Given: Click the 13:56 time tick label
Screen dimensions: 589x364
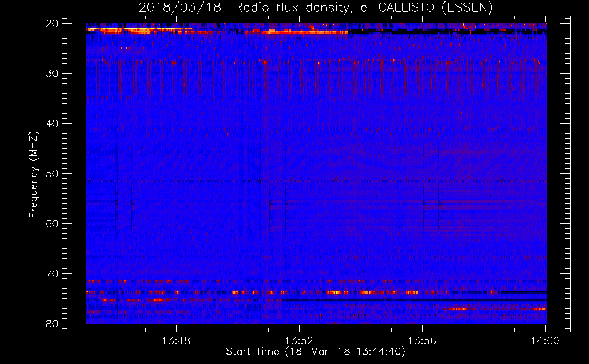Looking at the screenshot, I should tap(422, 341).
